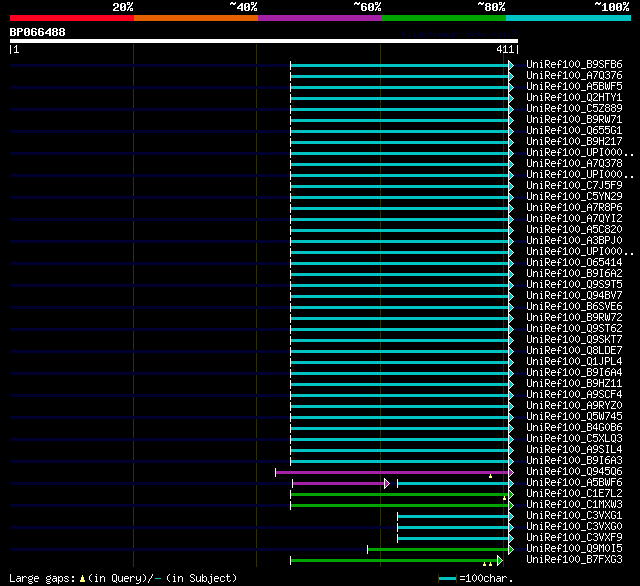This screenshot has height=586, width=640.
Task: Select the UniRef100_B9I6A2 label
Action: [574, 274]
